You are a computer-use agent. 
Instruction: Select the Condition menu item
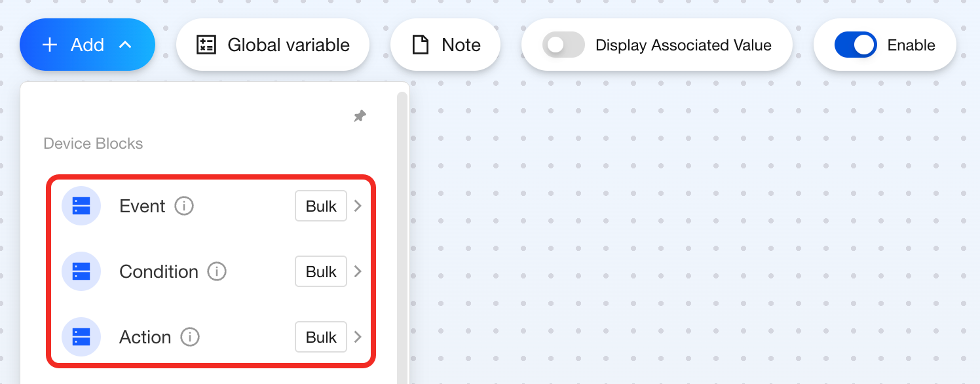point(159,271)
